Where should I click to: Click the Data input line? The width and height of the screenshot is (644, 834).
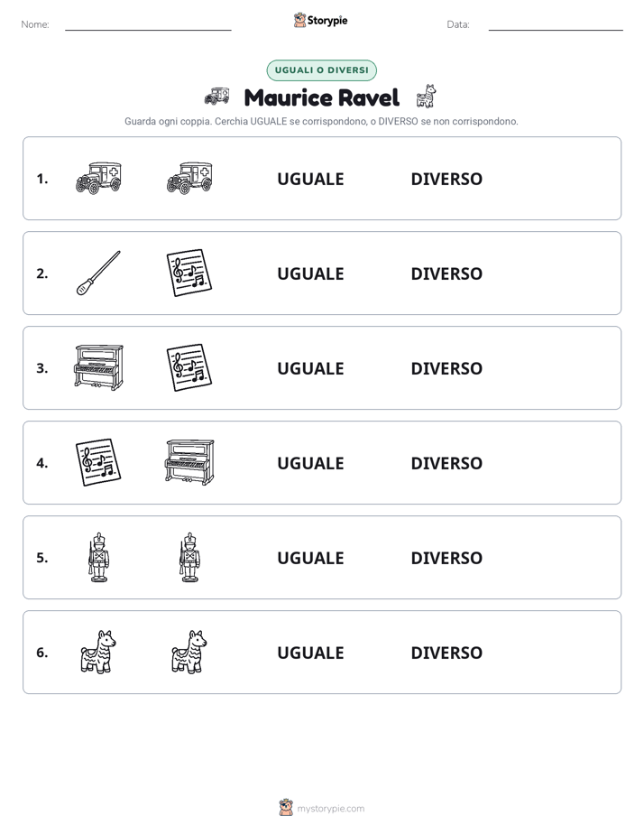[x=556, y=25]
